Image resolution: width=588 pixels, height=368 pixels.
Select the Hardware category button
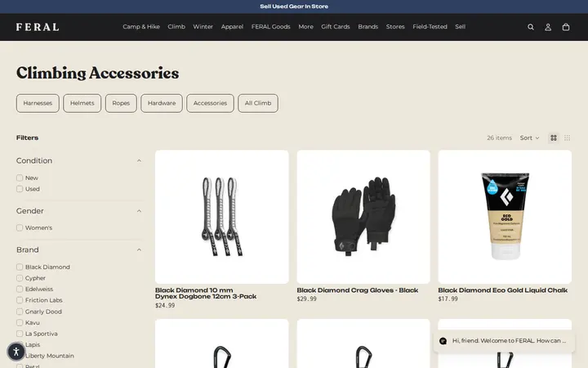162,103
